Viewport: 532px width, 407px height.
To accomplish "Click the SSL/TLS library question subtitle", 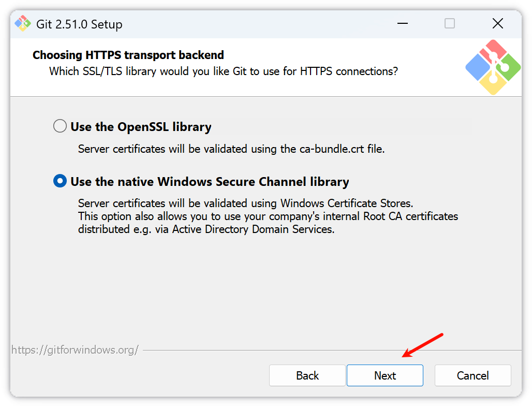I will [224, 71].
